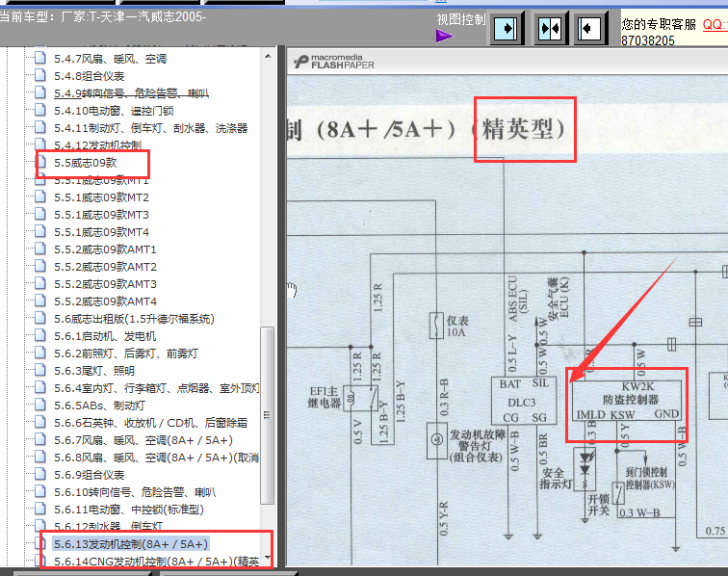Open 5.5.1威志09款MT2
This screenshot has width=728, height=576.
point(101,197)
